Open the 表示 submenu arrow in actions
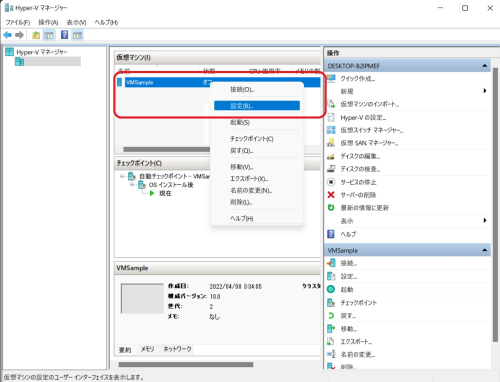The height and width of the screenshot is (382, 500). pos(485,221)
